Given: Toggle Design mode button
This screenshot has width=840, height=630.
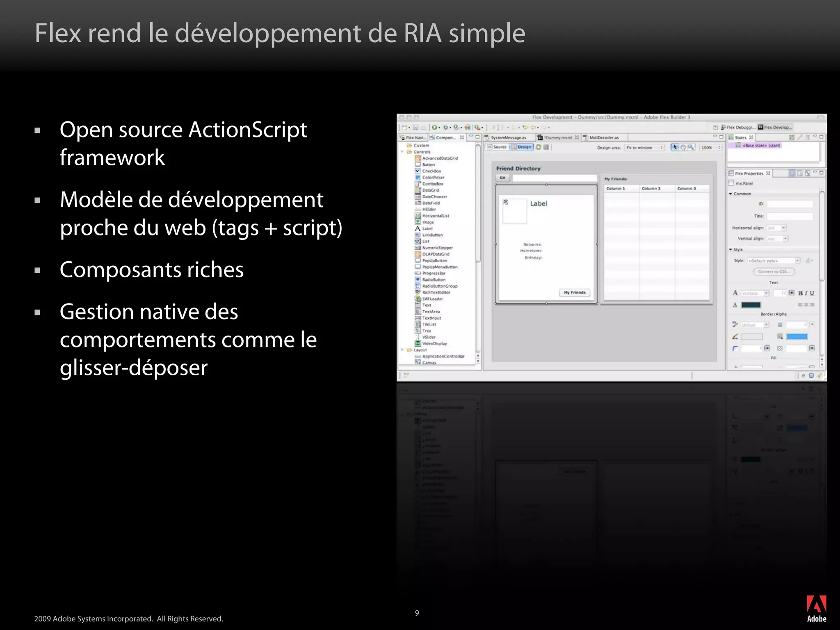Looking at the screenshot, I should (x=521, y=147).
